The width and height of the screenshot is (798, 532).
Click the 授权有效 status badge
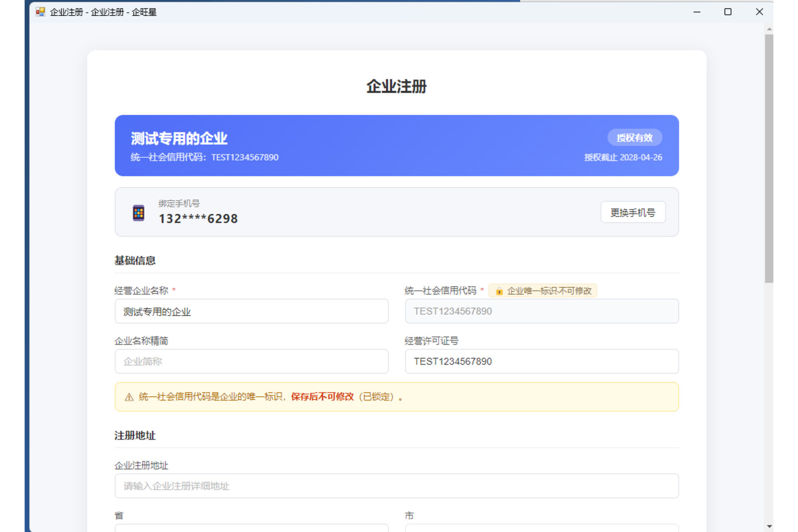634,138
